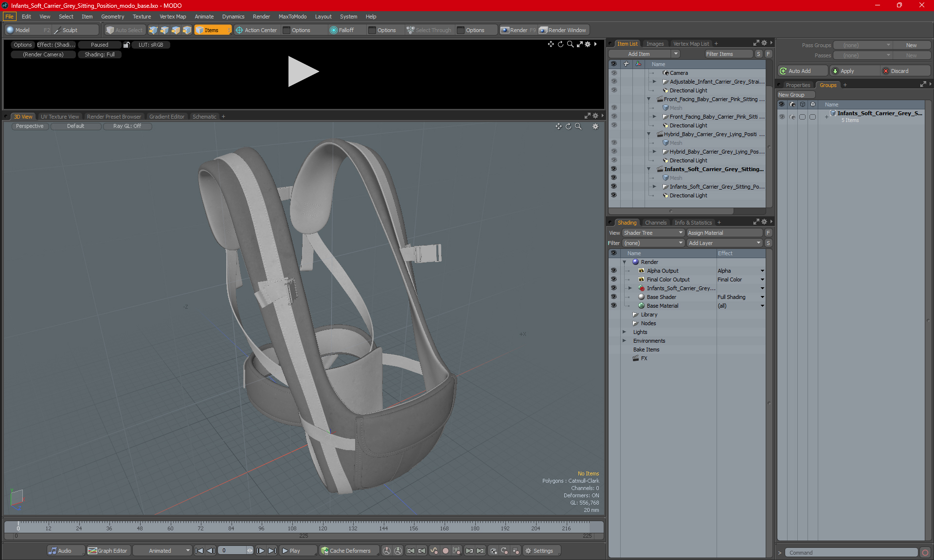The height and width of the screenshot is (560, 934).
Task: Go to last frame
Action: (272, 551)
